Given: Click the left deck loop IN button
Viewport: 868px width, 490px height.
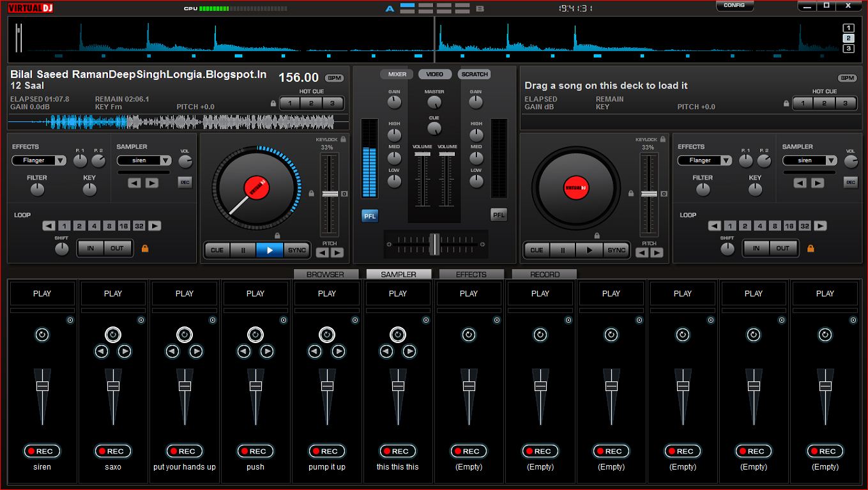Looking at the screenshot, I should pyautogui.click(x=91, y=248).
